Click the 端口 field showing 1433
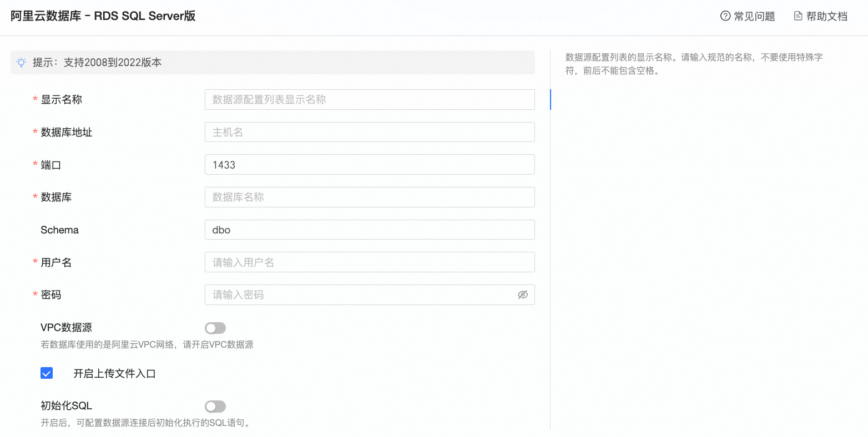 point(370,165)
